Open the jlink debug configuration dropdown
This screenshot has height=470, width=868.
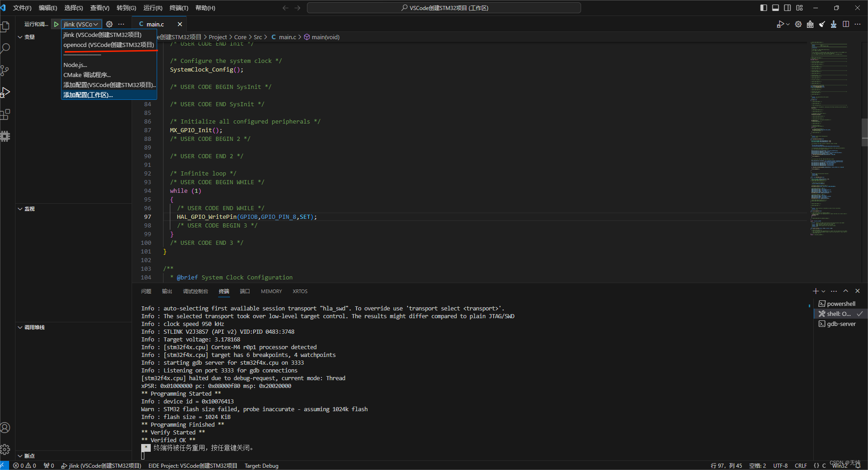(81, 24)
